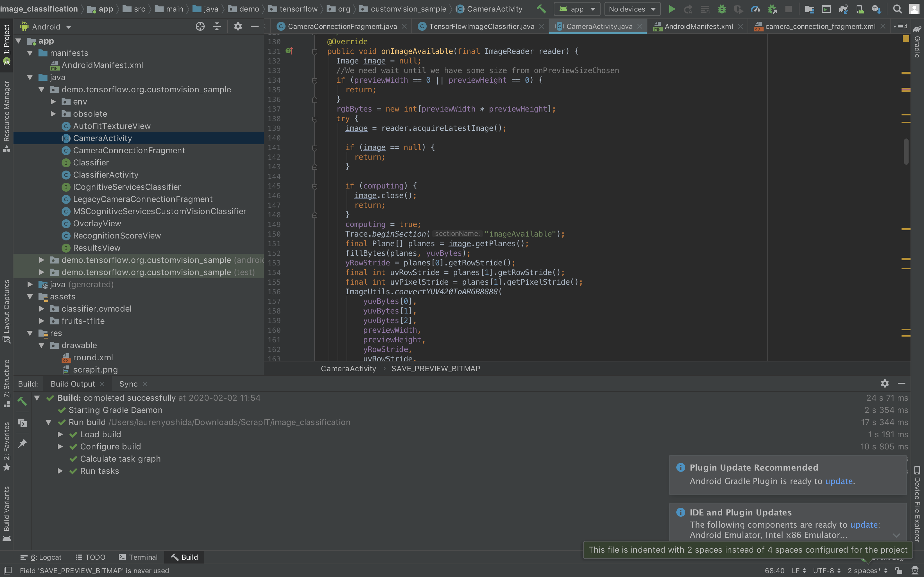Screen dimensions: 924x577
Task: Click update link for Android Gradle Plugin
Action: coord(838,481)
